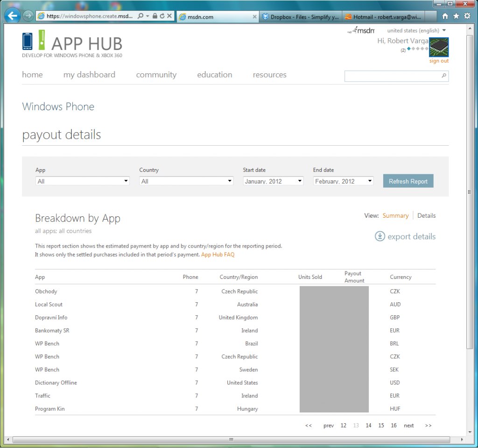
Task: Click the Local Scout app row
Action: point(235,304)
